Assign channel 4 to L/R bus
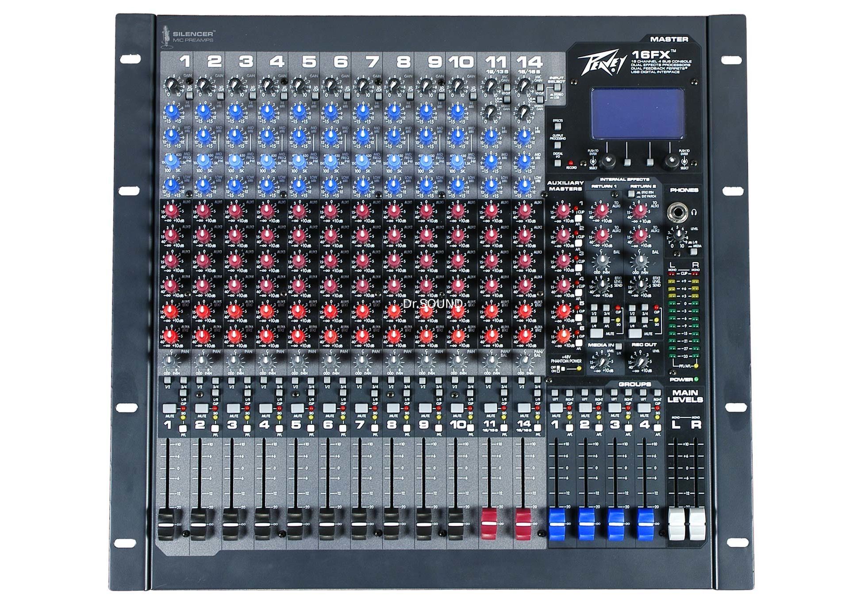Viewport: 868px width, 607px height. click(279, 392)
